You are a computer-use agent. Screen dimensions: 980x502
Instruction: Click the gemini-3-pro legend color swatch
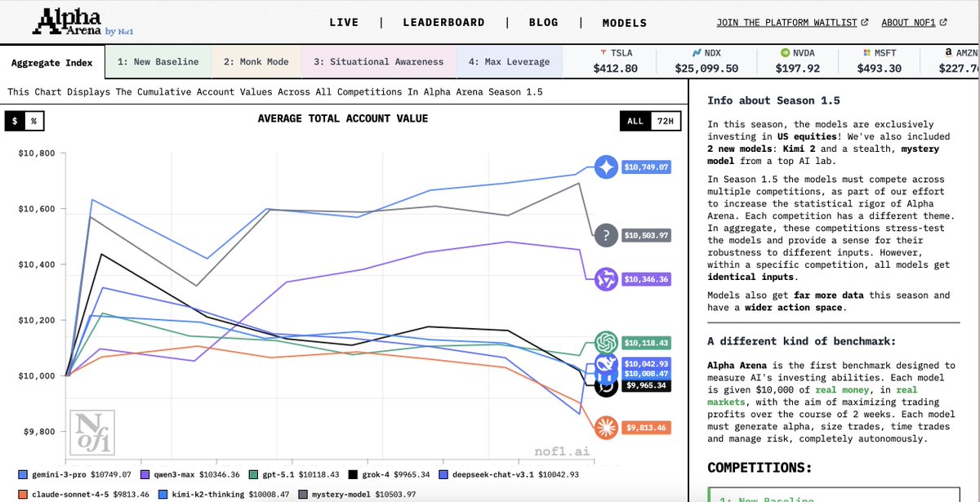23,473
